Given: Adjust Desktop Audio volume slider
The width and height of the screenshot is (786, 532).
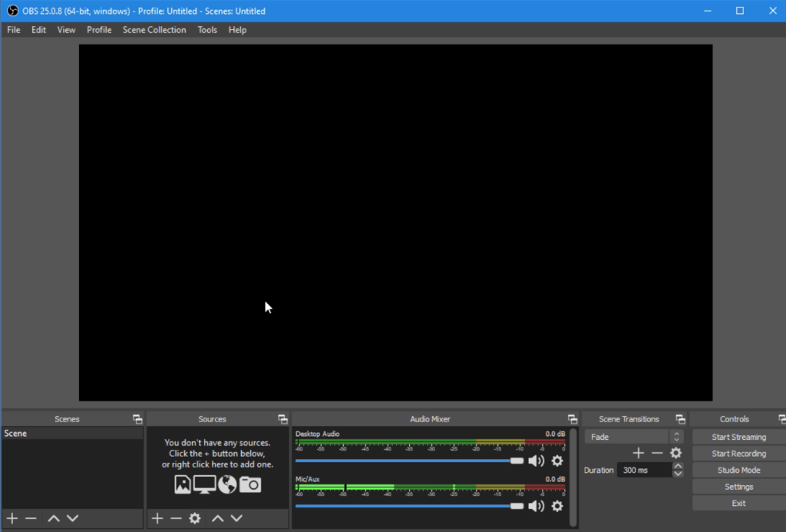Looking at the screenshot, I should (x=409, y=461).
